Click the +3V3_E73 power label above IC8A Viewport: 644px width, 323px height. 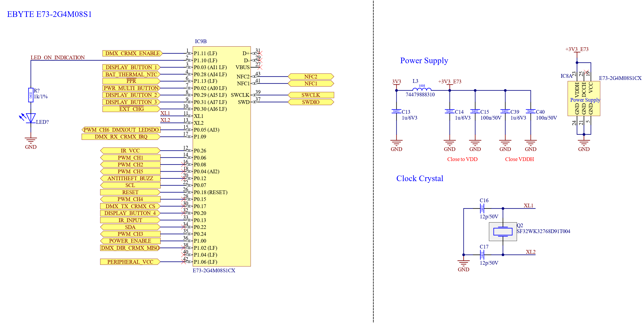pos(577,49)
